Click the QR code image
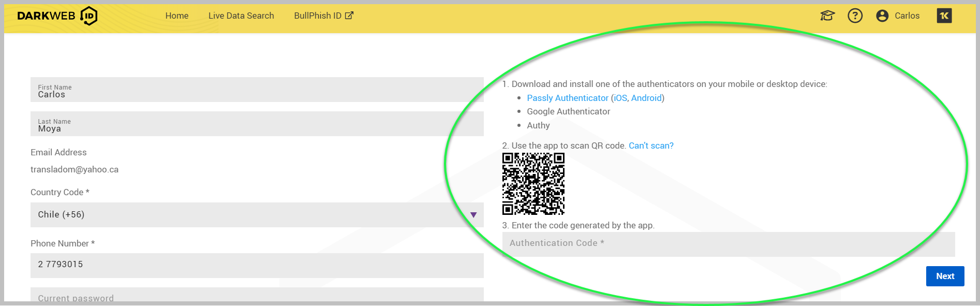 [533, 184]
